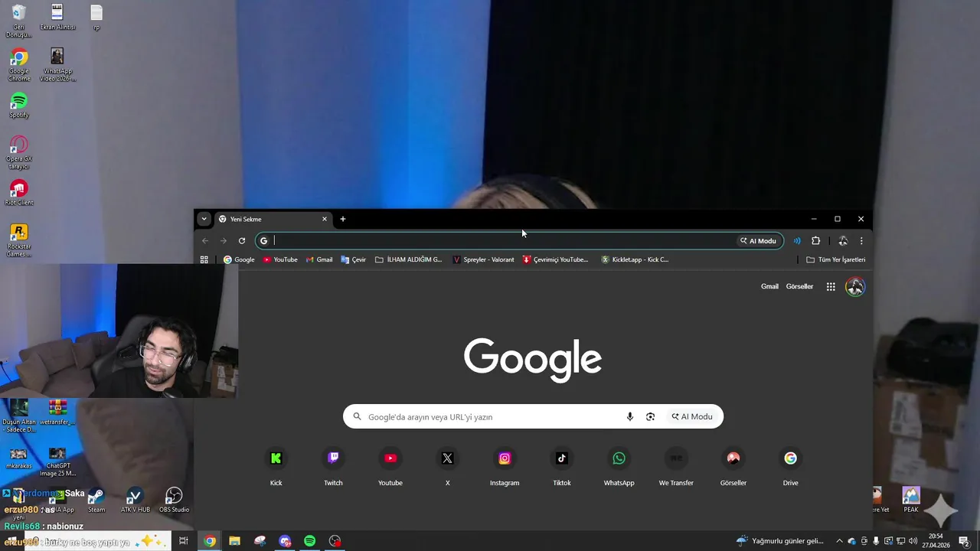This screenshot has height=551, width=980.
Task: Show hidden system tray icons
Action: pyautogui.click(x=839, y=541)
